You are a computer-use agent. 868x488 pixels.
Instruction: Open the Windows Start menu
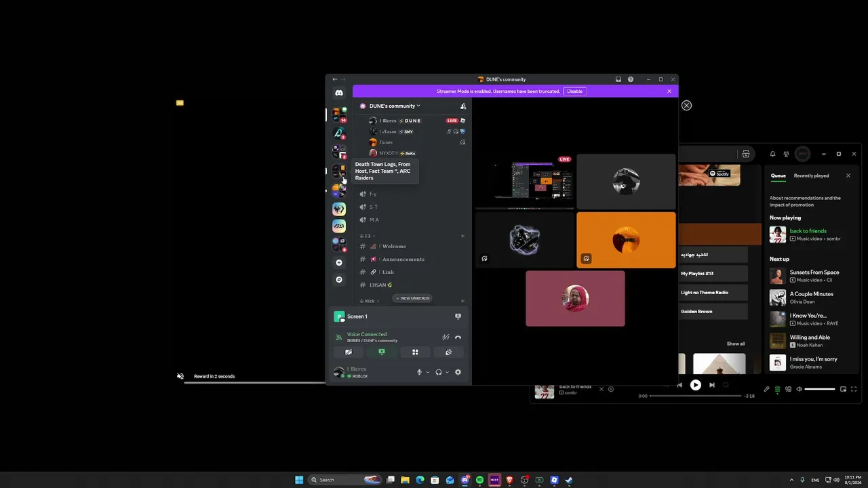(x=299, y=480)
